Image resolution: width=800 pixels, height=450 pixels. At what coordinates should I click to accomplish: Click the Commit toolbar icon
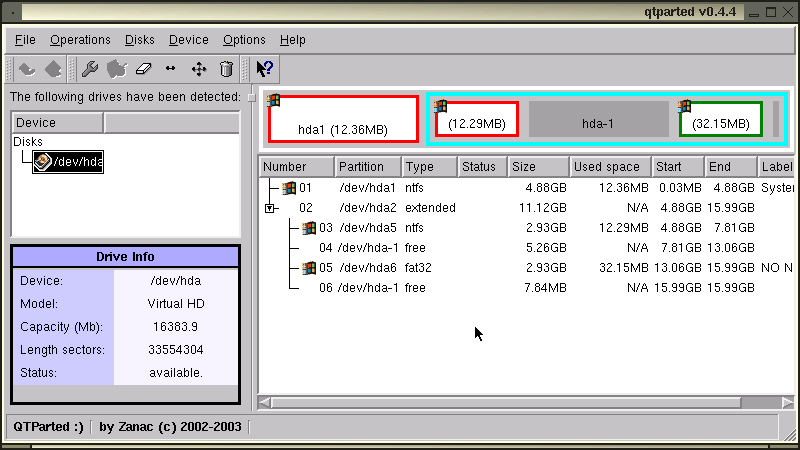click(53, 69)
